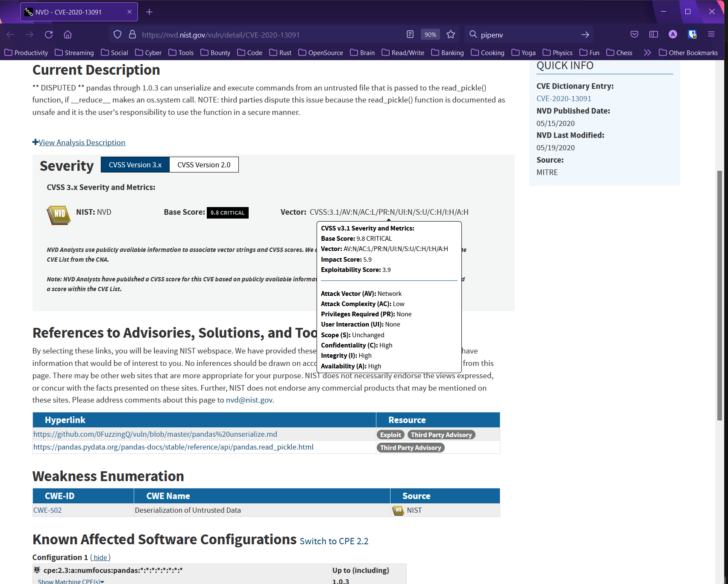Image resolution: width=728 pixels, height=584 pixels.
Task: Open the Streaming bookmarks folder
Action: tap(74, 53)
